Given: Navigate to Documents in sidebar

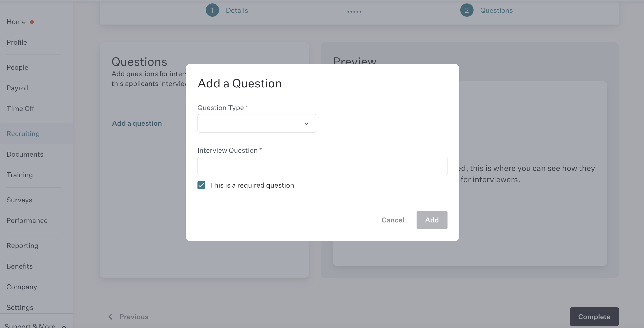Looking at the screenshot, I should pos(25,154).
